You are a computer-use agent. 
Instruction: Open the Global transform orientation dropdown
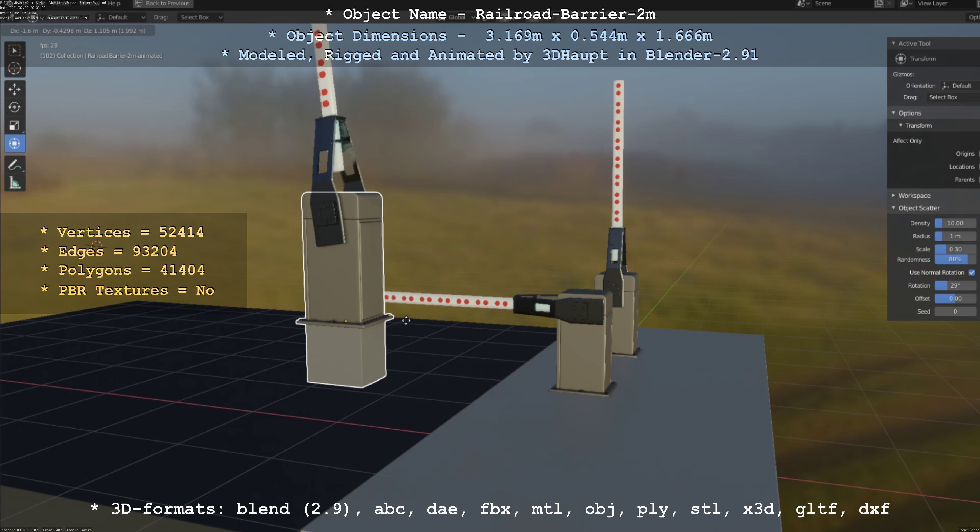(457, 17)
